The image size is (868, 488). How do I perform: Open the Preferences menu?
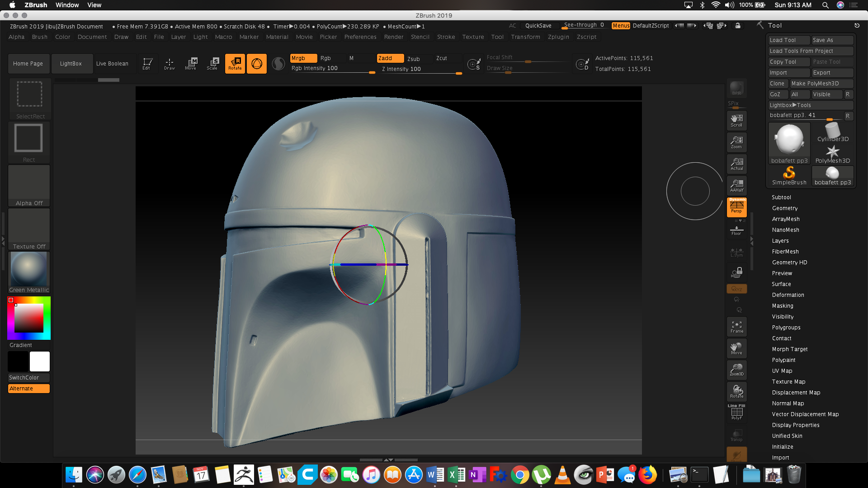(360, 37)
